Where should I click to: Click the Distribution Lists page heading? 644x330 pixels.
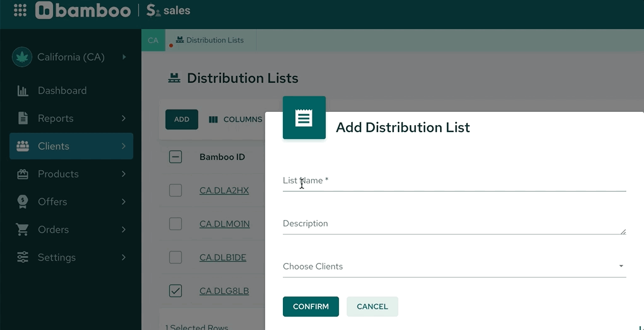[242, 78]
